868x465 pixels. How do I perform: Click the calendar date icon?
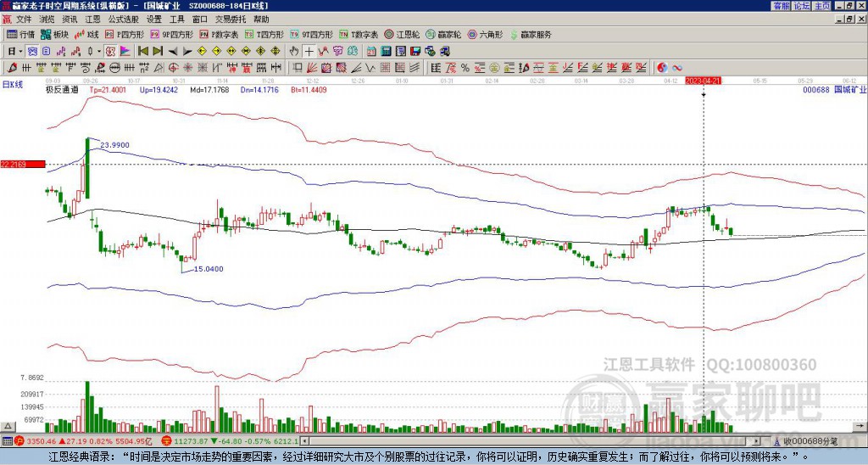pyautogui.click(x=371, y=52)
